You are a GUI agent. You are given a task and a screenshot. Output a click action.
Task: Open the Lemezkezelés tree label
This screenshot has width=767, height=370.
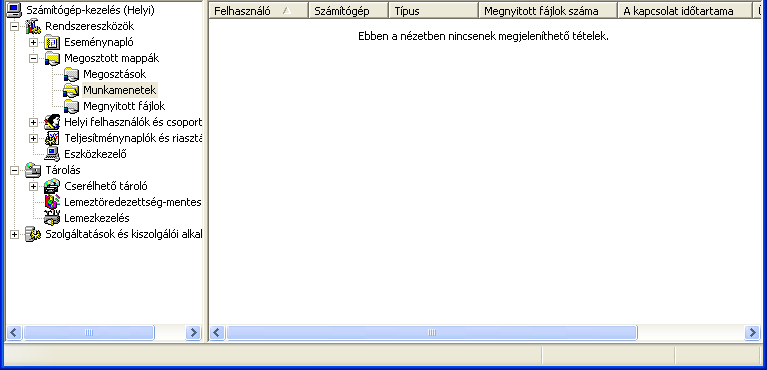click(x=97, y=218)
